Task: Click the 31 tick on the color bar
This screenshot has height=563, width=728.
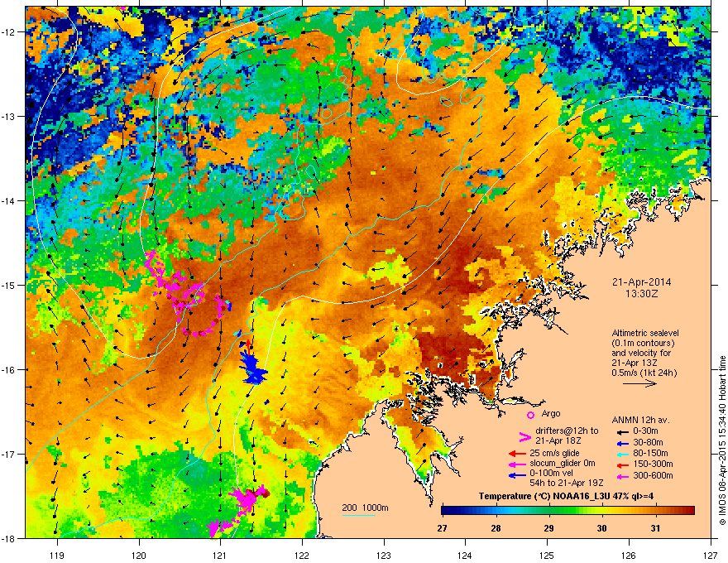Action: coord(655,528)
